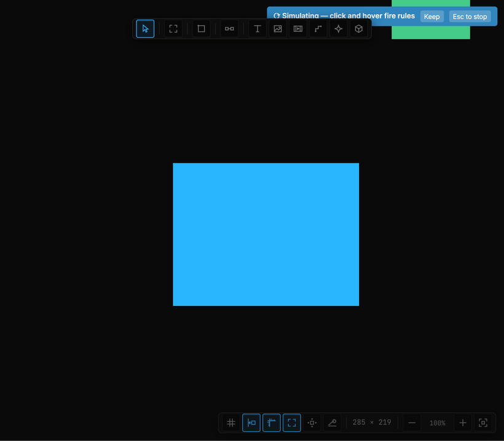504x441 pixels.
Task: Select the four-point sparkle tool
Action: click(339, 29)
